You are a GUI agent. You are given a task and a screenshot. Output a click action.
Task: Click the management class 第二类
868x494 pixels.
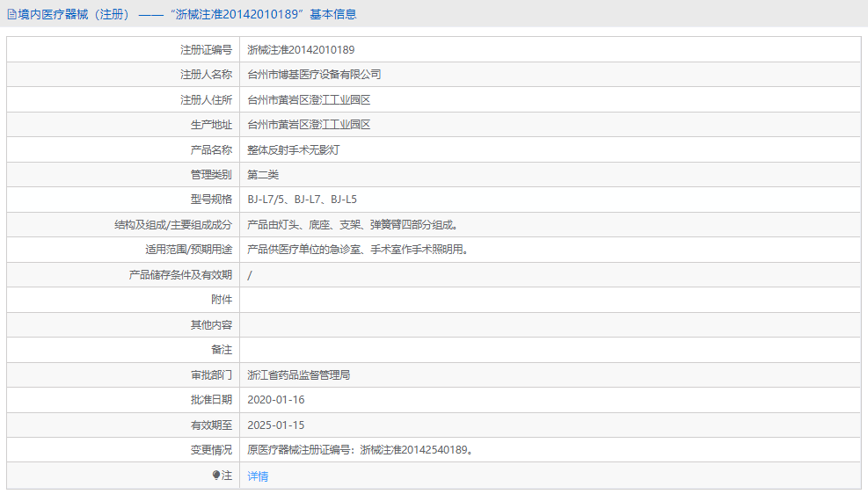point(263,175)
